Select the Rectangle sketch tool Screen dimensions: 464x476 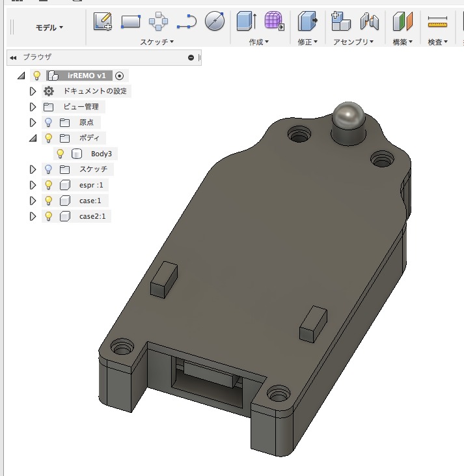pyautogui.click(x=131, y=21)
